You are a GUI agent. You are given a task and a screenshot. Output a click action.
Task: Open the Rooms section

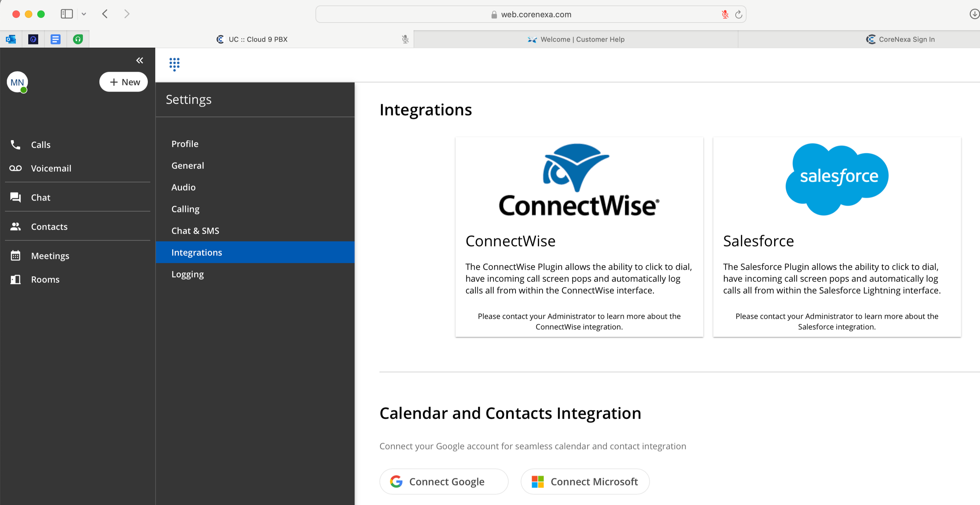[x=45, y=280]
